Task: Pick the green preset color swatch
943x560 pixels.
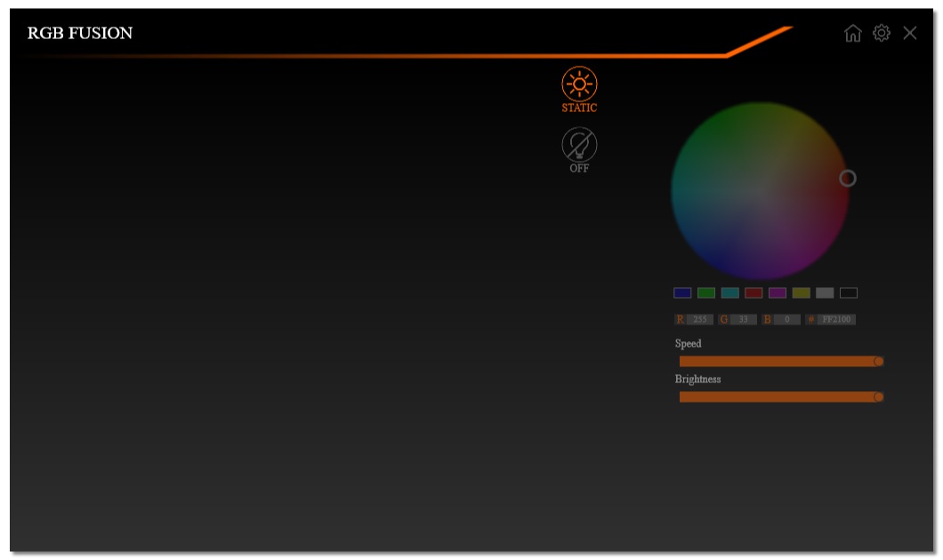Action: pos(706,292)
